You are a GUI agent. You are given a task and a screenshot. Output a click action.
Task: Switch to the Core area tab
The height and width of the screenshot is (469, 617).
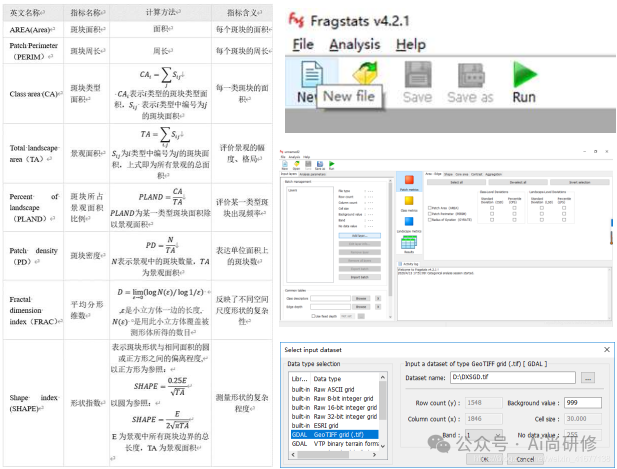(x=462, y=174)
